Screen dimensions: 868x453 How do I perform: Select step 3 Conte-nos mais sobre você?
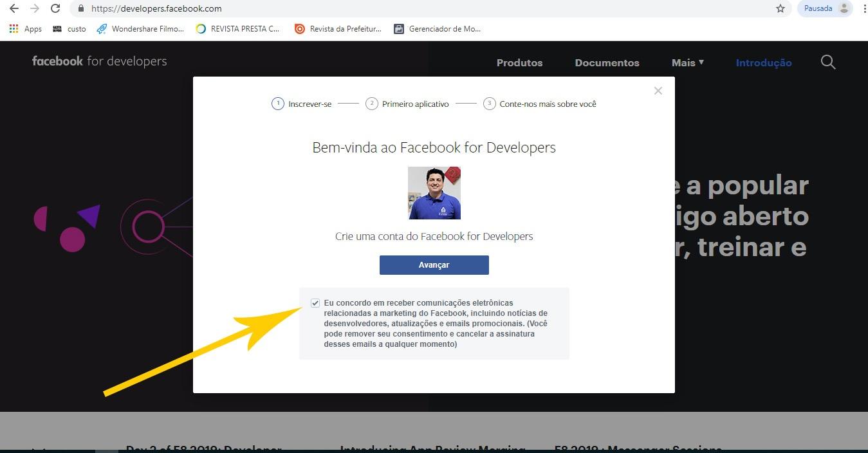pos(540,104)
